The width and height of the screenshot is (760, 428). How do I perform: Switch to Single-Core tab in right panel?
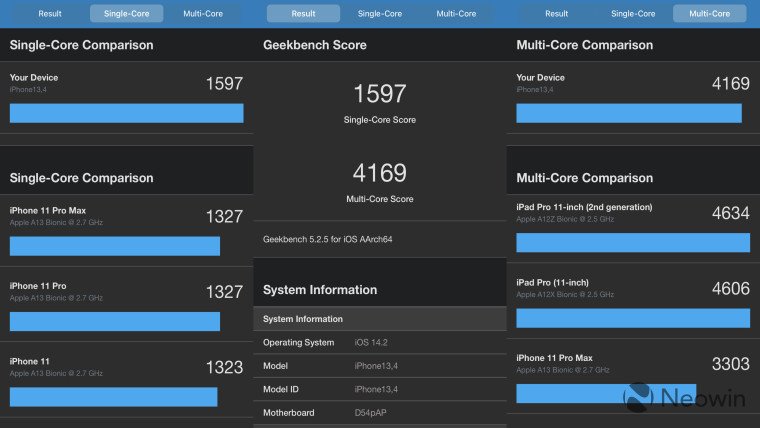(x=633, y=14)
